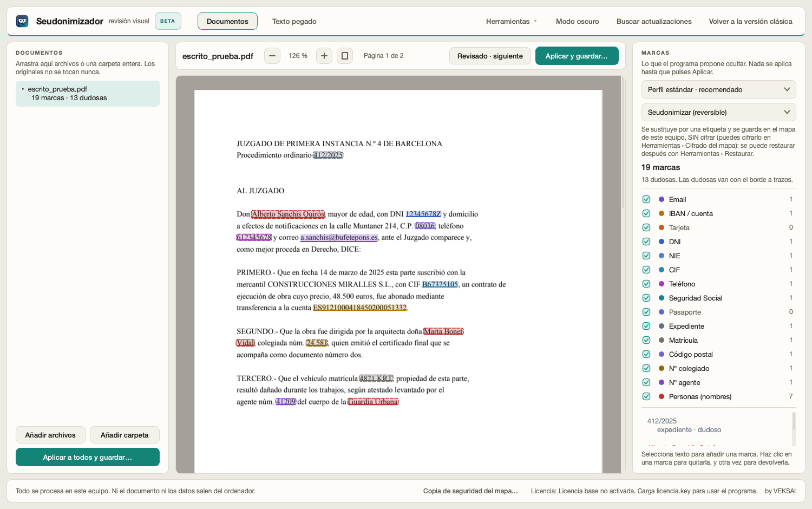Disable the Teléfono category checkbox
Viewport: 812px width, 509px height.
(x=646, y=284)
